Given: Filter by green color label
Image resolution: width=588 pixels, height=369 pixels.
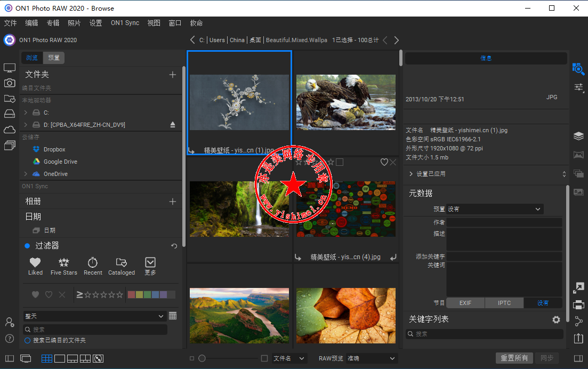Looking at the screenshot, I should (x=147, y=295).
